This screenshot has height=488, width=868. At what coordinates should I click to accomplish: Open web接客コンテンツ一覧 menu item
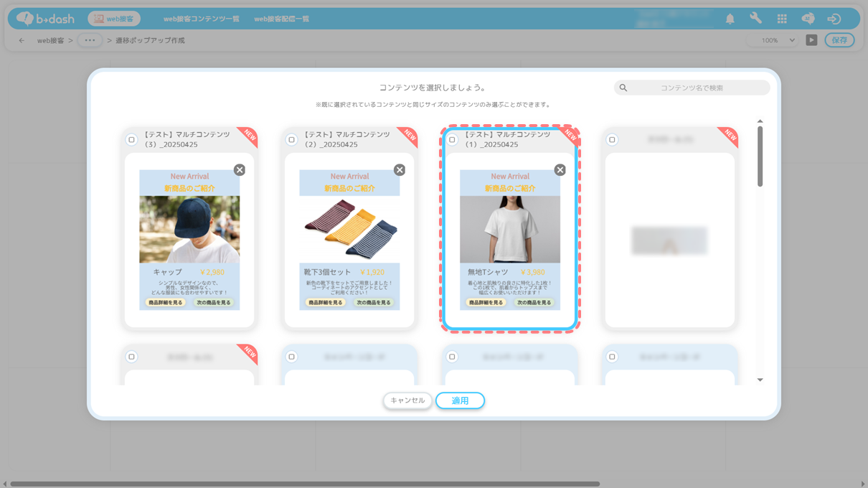(x=202, y=19)
